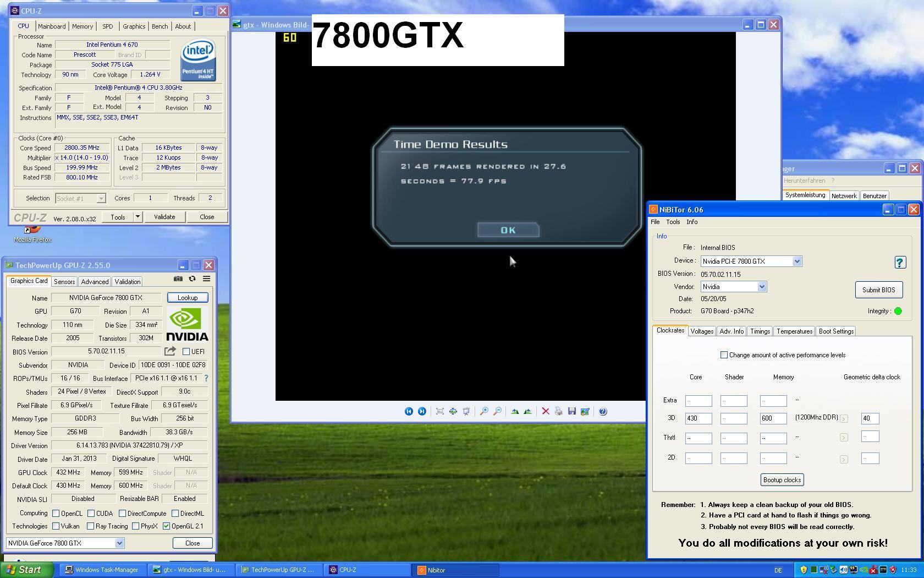Open the disabled Socket #1 Selection dropdown
This screenshot has height=578, width=924.
(x=101, y=198)
